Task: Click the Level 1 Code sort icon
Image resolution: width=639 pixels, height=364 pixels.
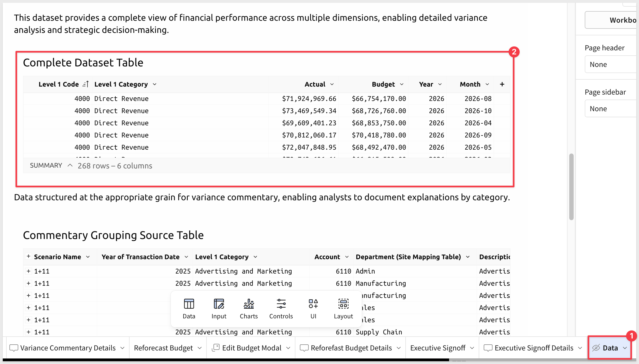Action: coord(86,84)
